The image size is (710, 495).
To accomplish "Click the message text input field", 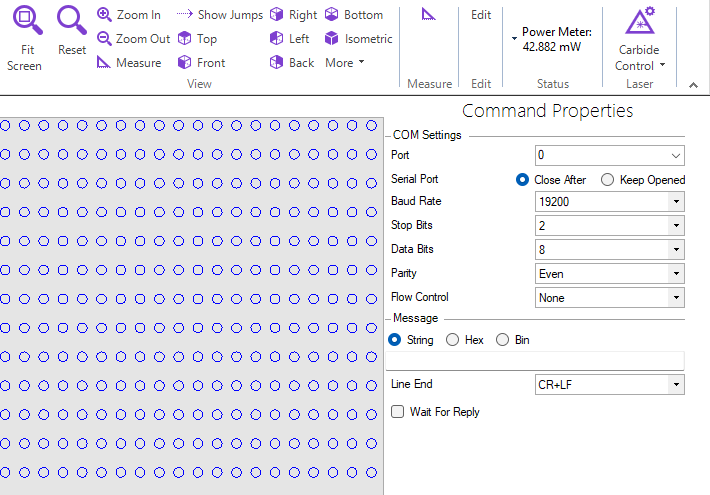I will (x=535, y=362).
